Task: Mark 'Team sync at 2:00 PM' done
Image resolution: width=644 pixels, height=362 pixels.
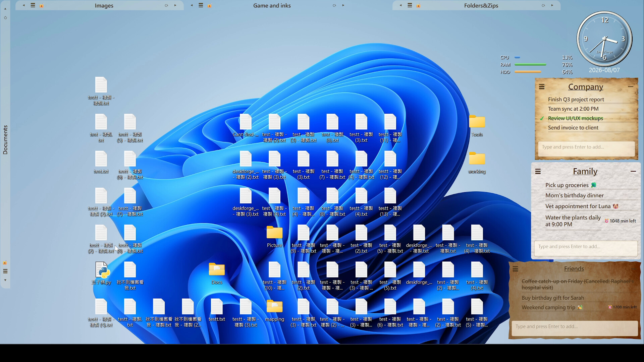Action: (573, 109)
